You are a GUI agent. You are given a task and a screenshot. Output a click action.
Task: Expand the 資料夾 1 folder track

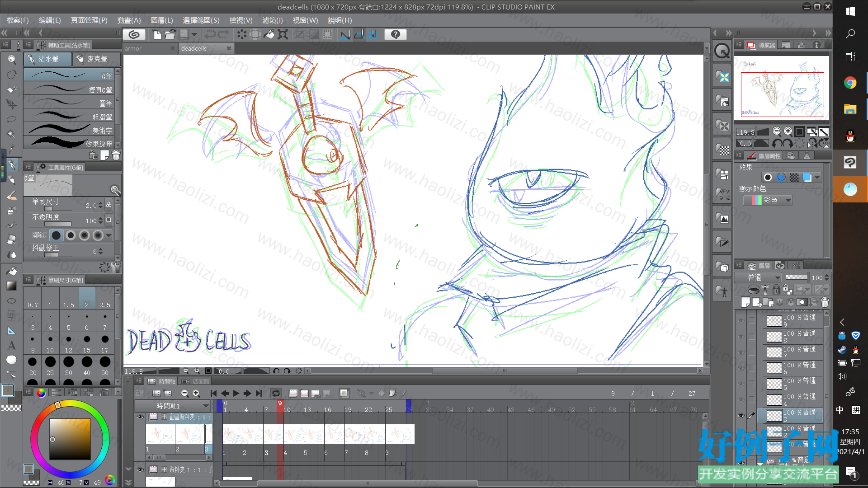coord(164,470)
